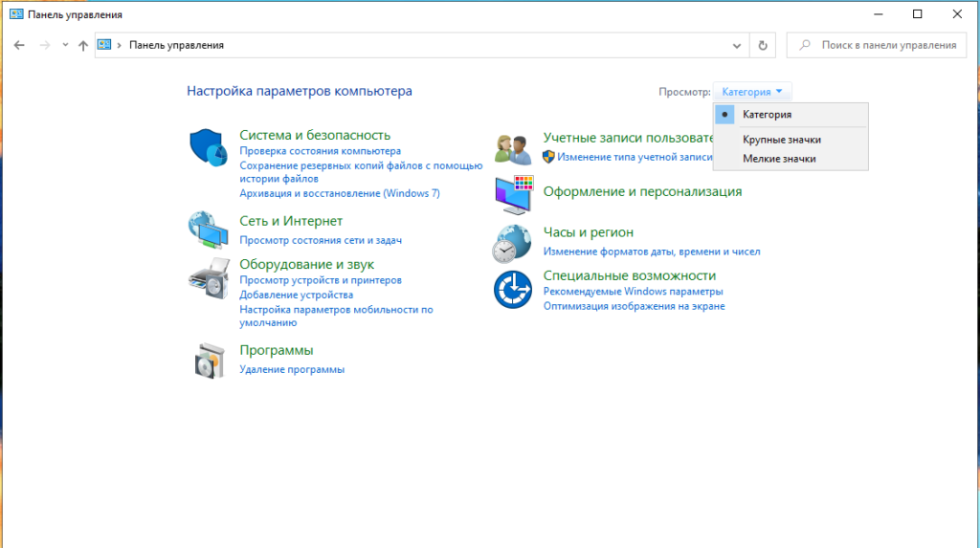Open Часы и регион category
Image resolution: width=980 pixels, height=548 pixels.
click(589, 231)
